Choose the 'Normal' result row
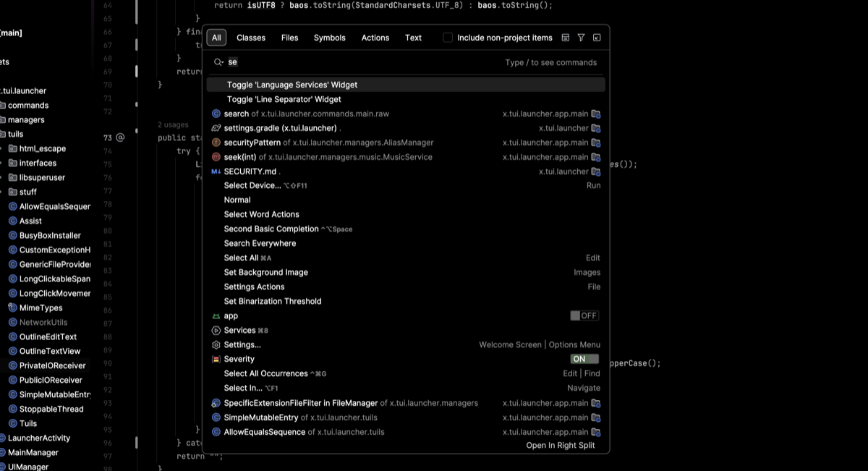 [406, 200]
